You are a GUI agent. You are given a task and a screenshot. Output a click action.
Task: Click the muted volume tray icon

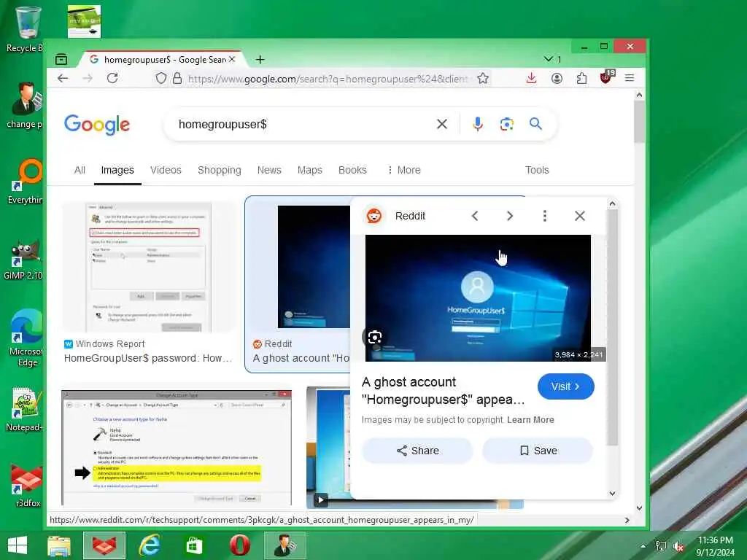(x=678, y=546)
